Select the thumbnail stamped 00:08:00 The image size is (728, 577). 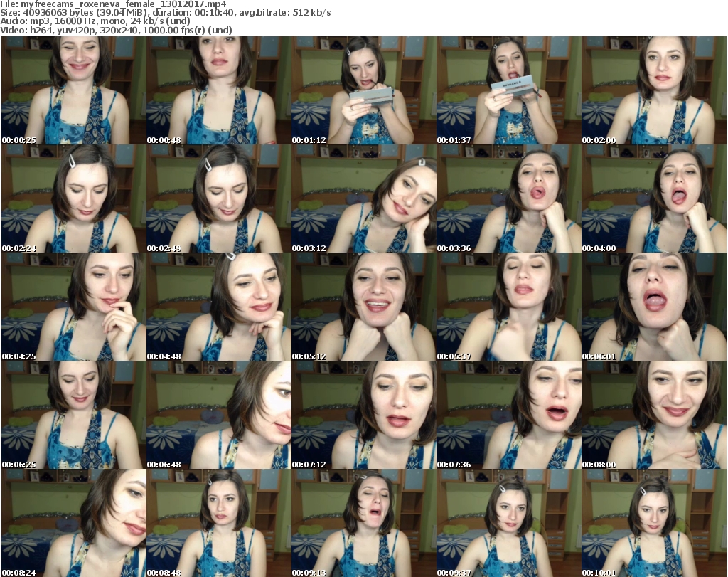(x=654, y=415)
